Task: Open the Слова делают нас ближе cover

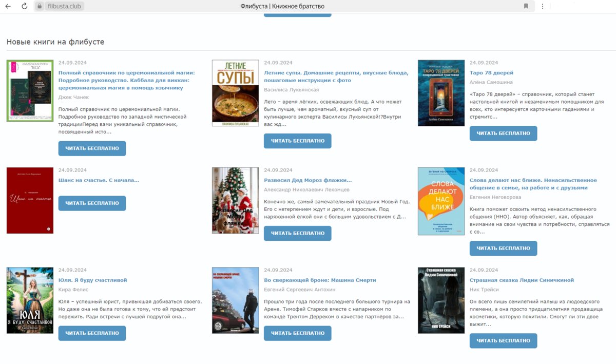Action: point(441,201)
